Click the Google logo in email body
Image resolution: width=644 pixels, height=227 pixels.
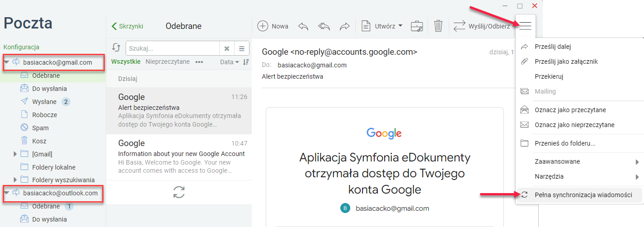384,133
